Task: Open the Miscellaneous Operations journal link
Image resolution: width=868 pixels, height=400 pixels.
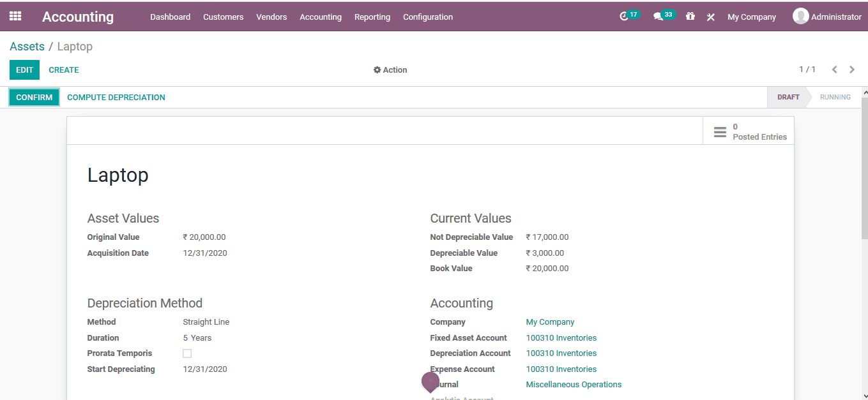Action: click(x=574, y=384)
